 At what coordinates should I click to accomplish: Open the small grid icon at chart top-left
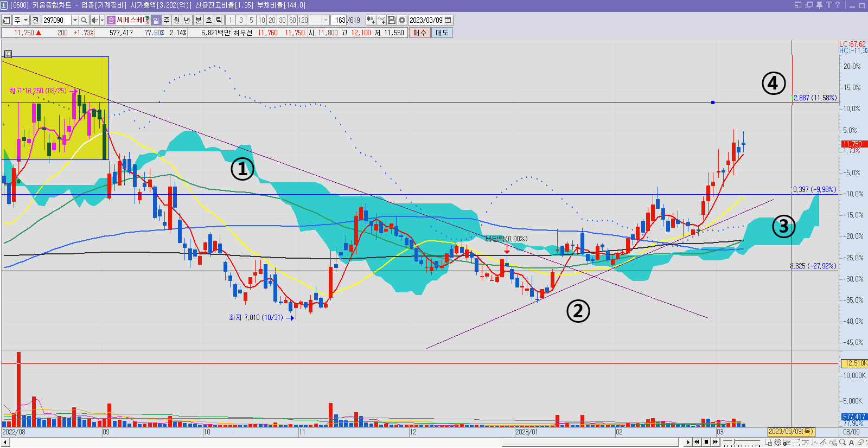8,54
